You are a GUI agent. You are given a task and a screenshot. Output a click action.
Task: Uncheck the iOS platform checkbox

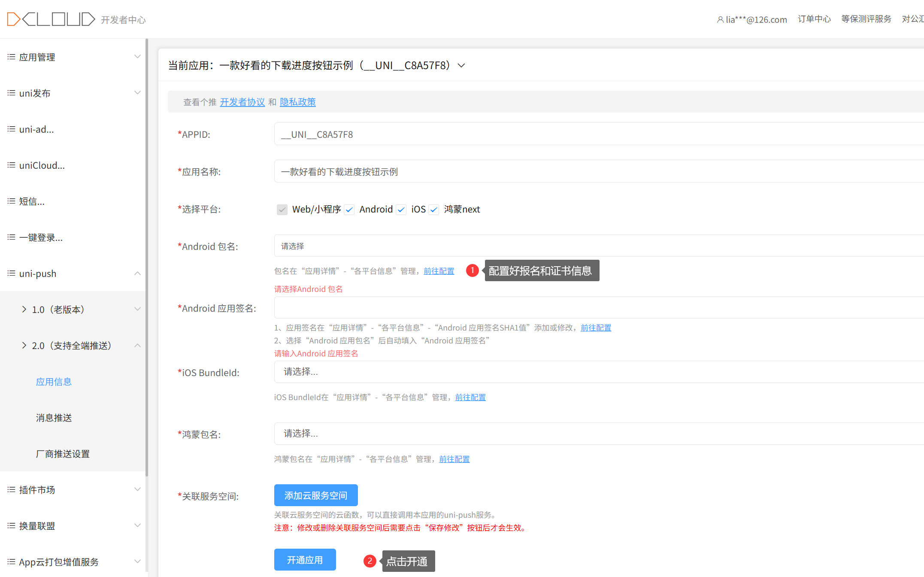pos(401,210)
